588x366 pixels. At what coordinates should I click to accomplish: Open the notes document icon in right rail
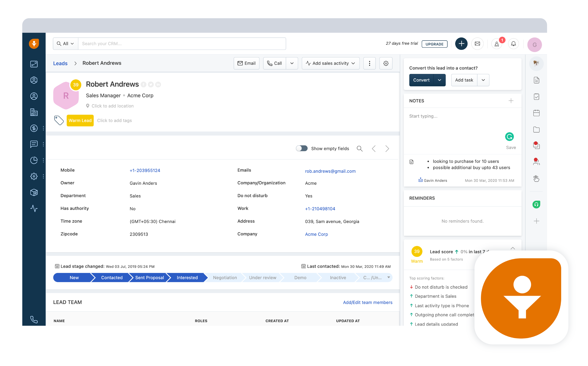point(536,80)
